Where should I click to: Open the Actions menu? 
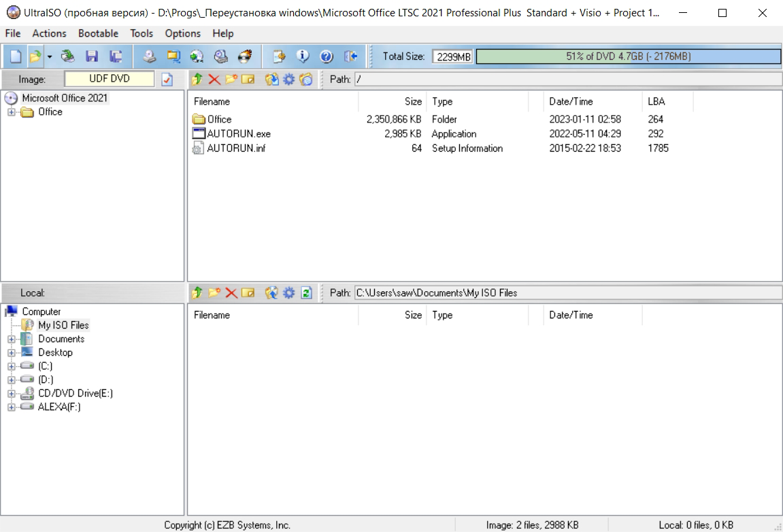(x=50, y=33)
